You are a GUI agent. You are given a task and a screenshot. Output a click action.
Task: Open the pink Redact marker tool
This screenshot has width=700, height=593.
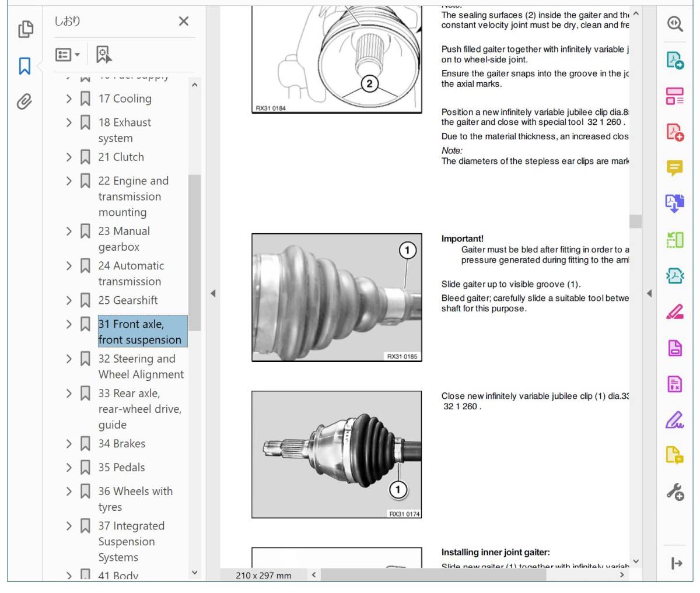[x=675, y=312]
